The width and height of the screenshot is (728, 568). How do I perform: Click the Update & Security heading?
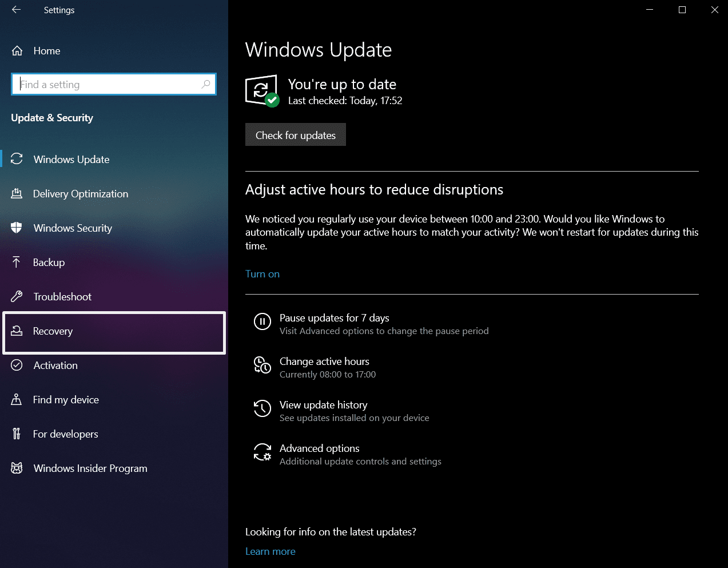(x=52, y=118)
